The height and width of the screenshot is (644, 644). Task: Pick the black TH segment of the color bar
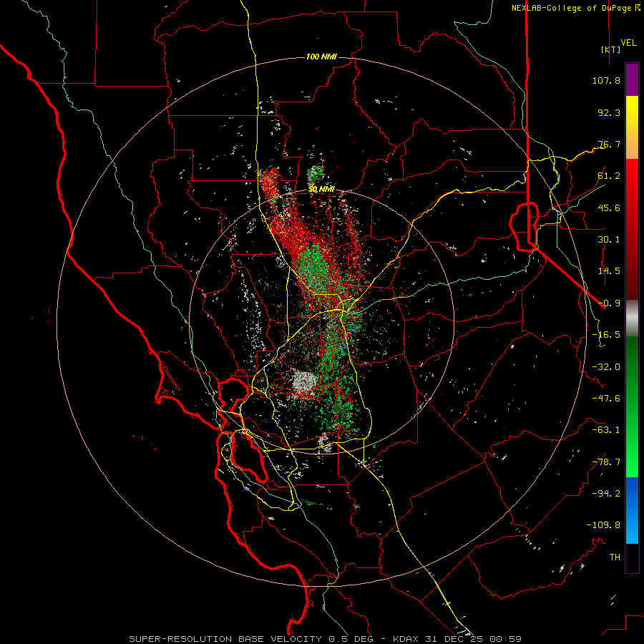632,558
